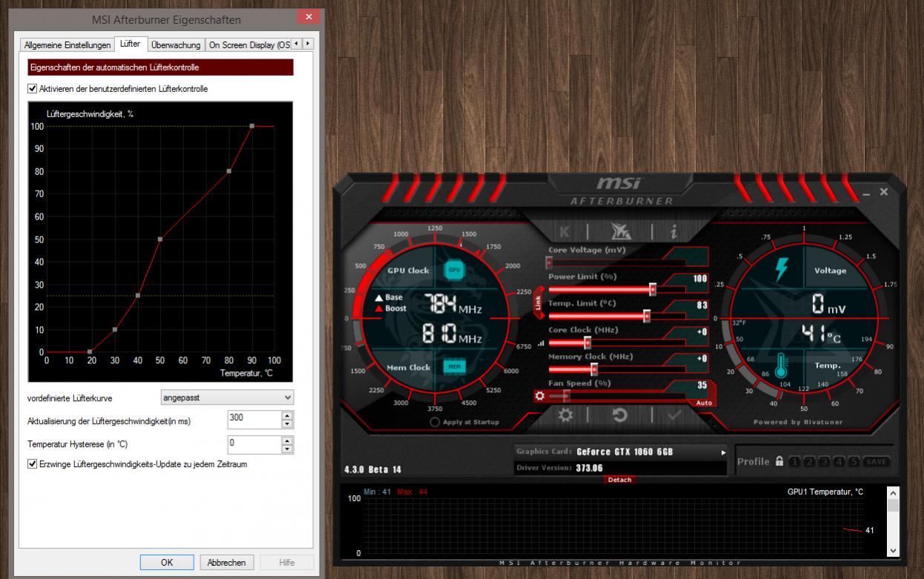Reset settings with the circular arrow icon

point(619,415)
